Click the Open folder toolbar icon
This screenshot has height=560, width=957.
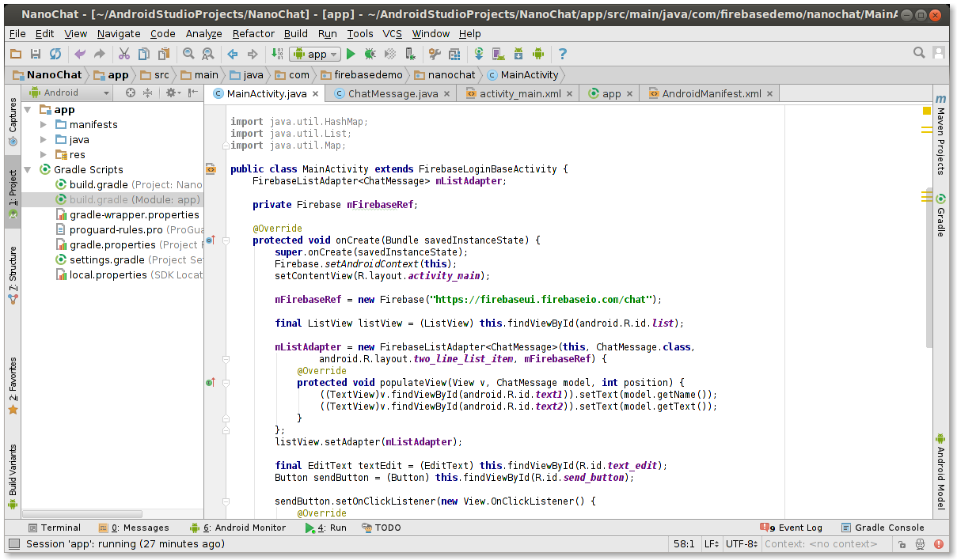pos(16,54)
